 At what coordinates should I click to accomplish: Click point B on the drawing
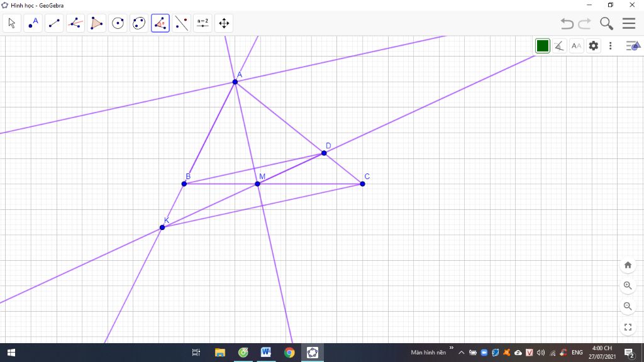point(184,184)
